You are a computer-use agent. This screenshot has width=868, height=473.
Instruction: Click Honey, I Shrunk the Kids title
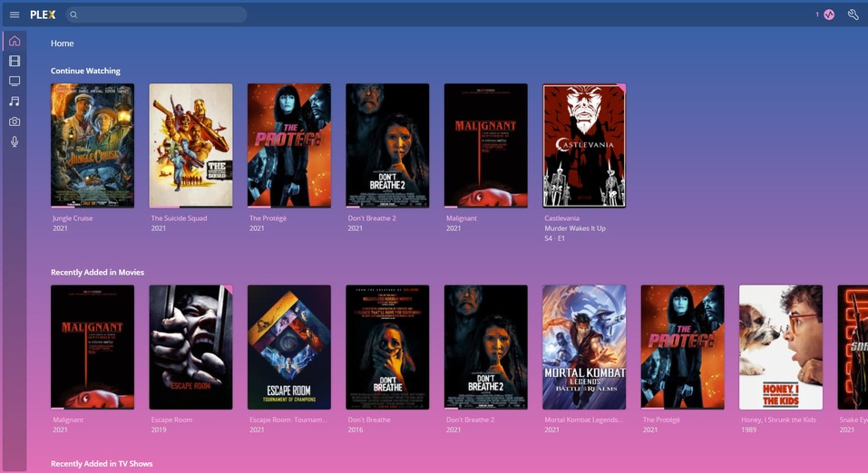[x=778, y=420]
